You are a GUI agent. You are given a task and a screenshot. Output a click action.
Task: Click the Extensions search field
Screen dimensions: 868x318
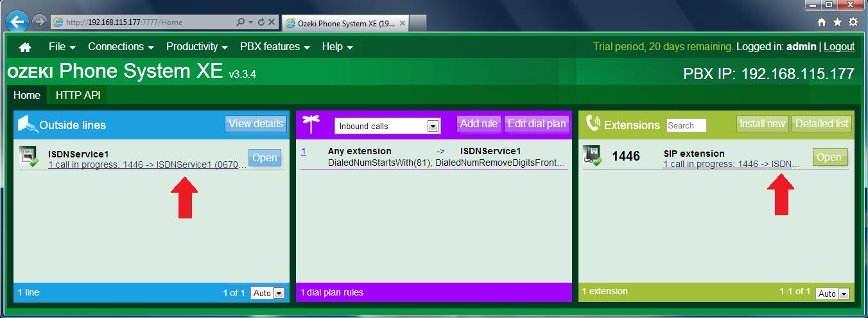pyautogui.click(x=686, y=125)
